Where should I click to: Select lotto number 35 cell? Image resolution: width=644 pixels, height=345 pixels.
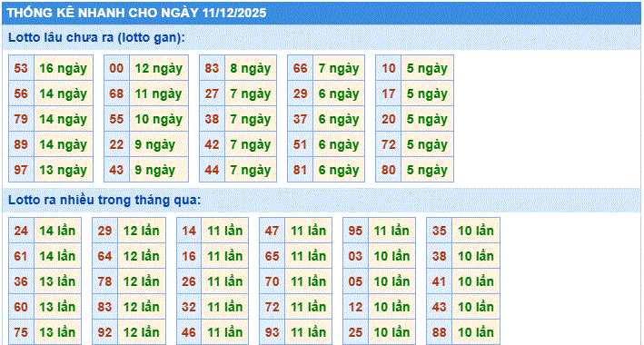[x=439, y=231]
